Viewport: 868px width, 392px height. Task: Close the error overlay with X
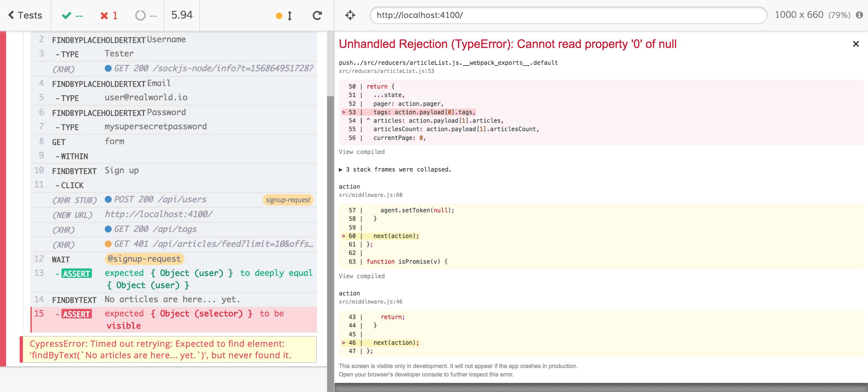click(x=855, y=44)
